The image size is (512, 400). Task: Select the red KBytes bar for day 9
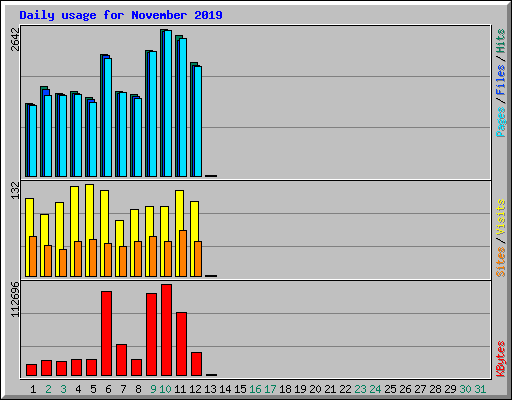coord(151,335)
